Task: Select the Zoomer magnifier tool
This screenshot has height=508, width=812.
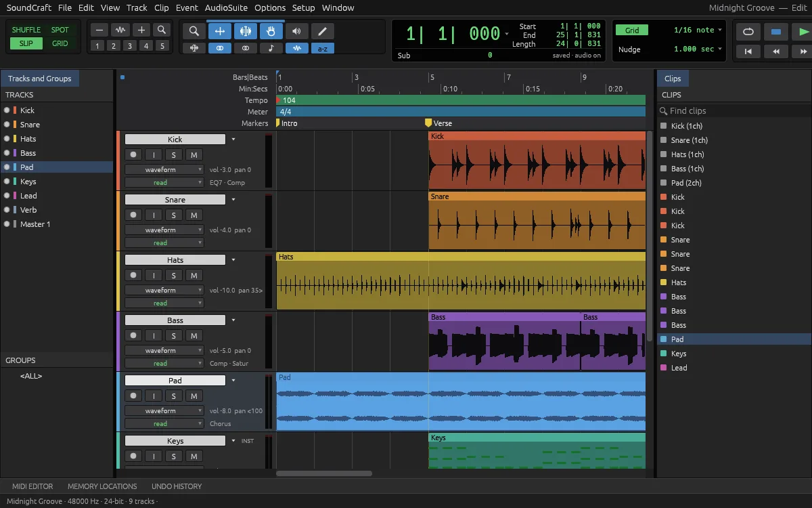Action: [x=194, y=31]
